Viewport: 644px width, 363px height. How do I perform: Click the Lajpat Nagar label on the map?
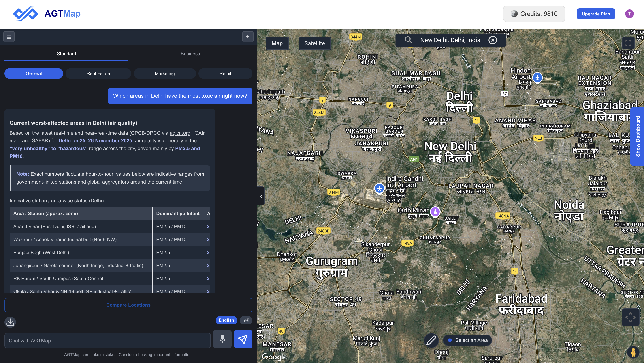pos(471,188)
